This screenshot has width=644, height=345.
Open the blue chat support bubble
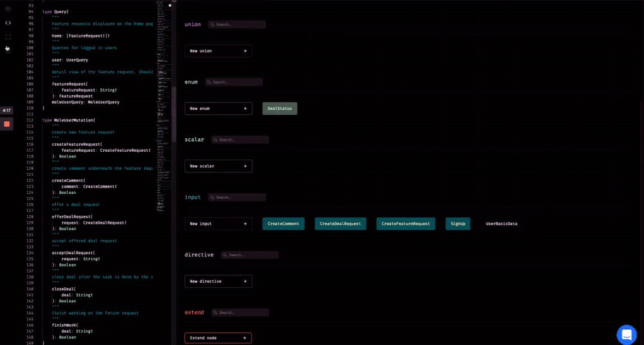[x=626, y=334]
